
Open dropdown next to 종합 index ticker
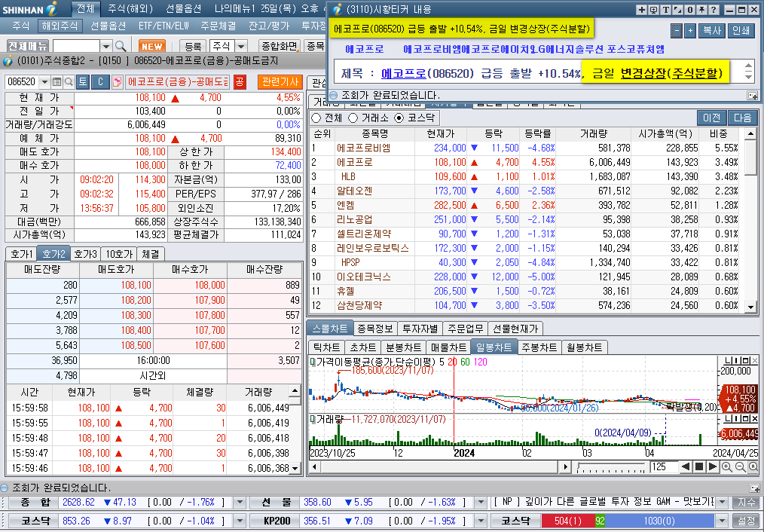[240, 503]
